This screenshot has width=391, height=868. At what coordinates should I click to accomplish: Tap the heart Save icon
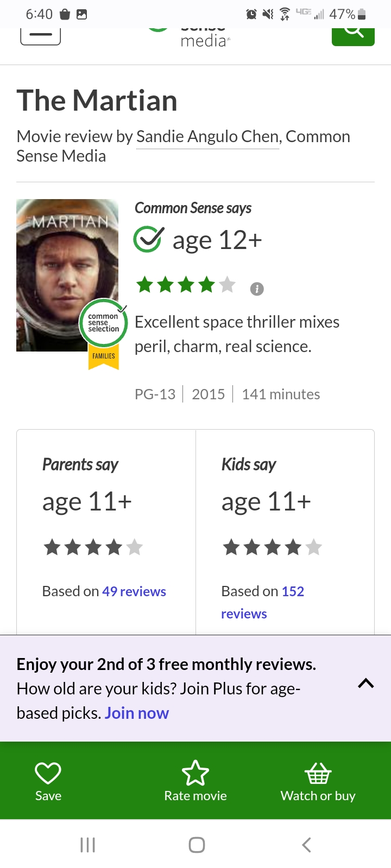[x=48, y=773]
